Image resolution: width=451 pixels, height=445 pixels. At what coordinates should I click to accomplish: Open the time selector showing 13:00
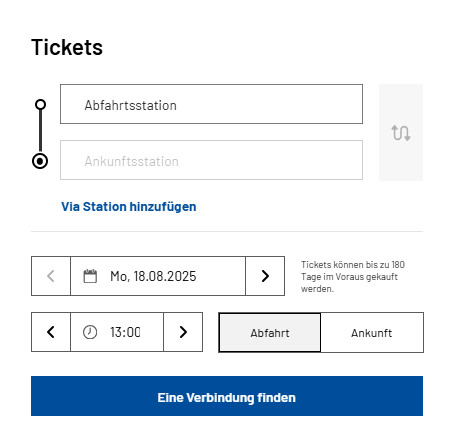coord(117,332)
